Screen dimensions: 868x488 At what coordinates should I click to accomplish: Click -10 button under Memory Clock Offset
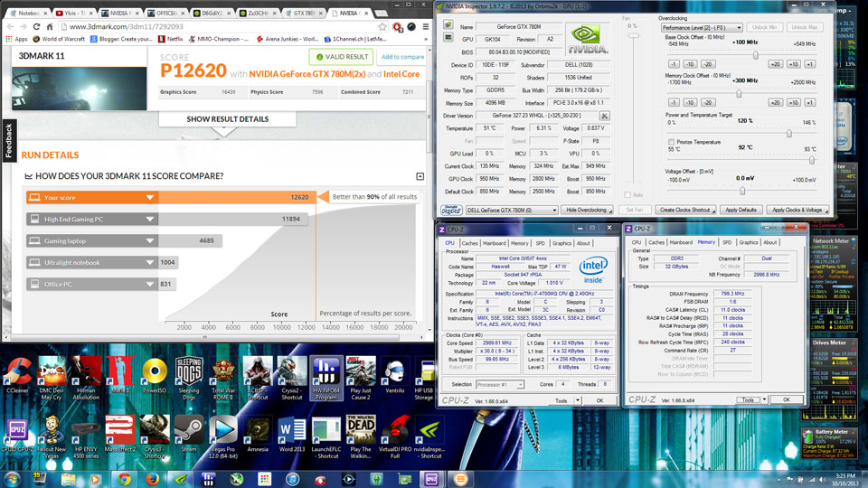click(690, 102)
